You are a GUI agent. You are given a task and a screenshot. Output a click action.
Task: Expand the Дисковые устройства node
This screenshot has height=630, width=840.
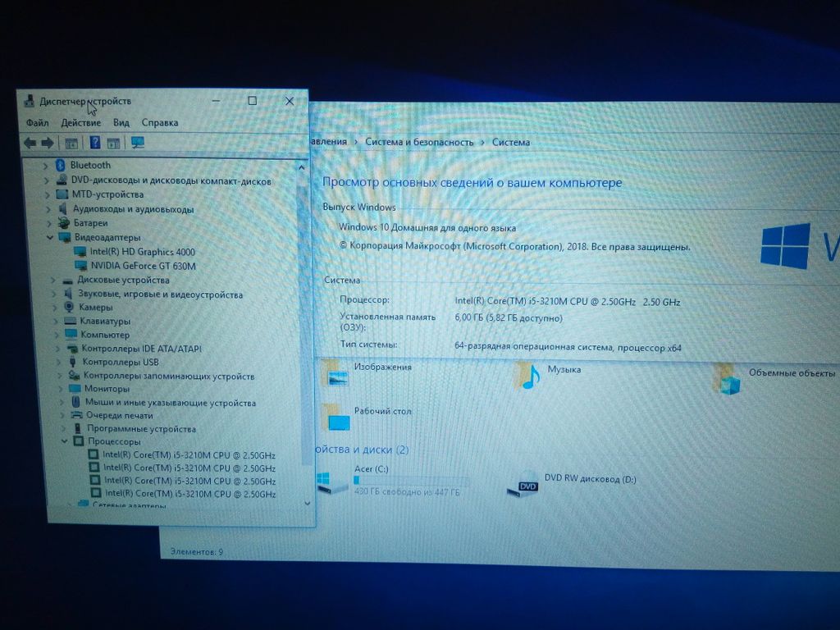pyautogui.click(x=53, y=280)
